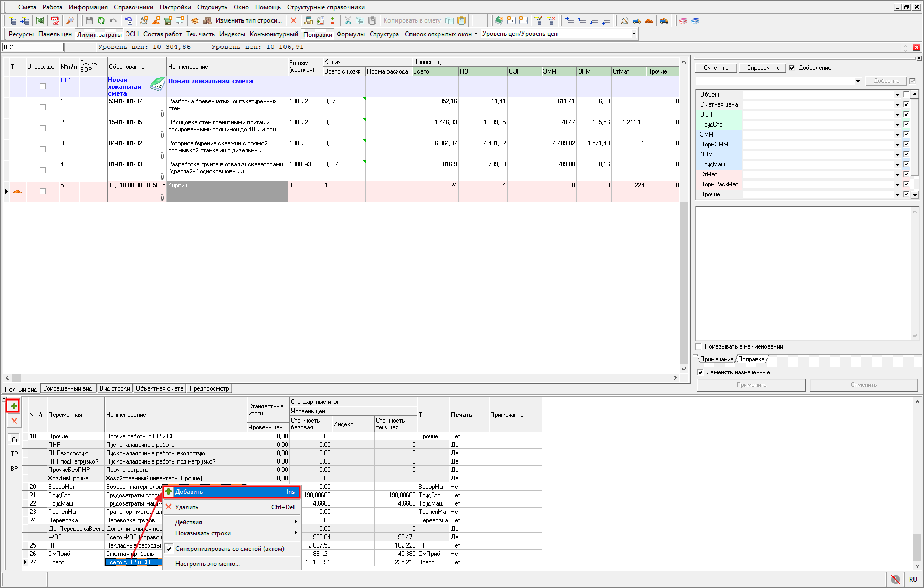Screen dimensions: 924x588
Task: Click green plus add icon in totals panel
Action: (14, 406)
